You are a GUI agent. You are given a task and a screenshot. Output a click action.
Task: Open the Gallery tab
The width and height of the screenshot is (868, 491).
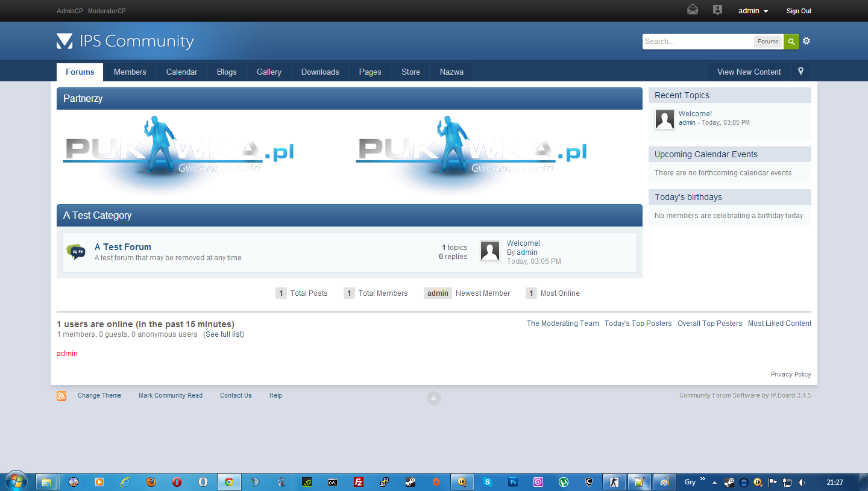point(269,72)
